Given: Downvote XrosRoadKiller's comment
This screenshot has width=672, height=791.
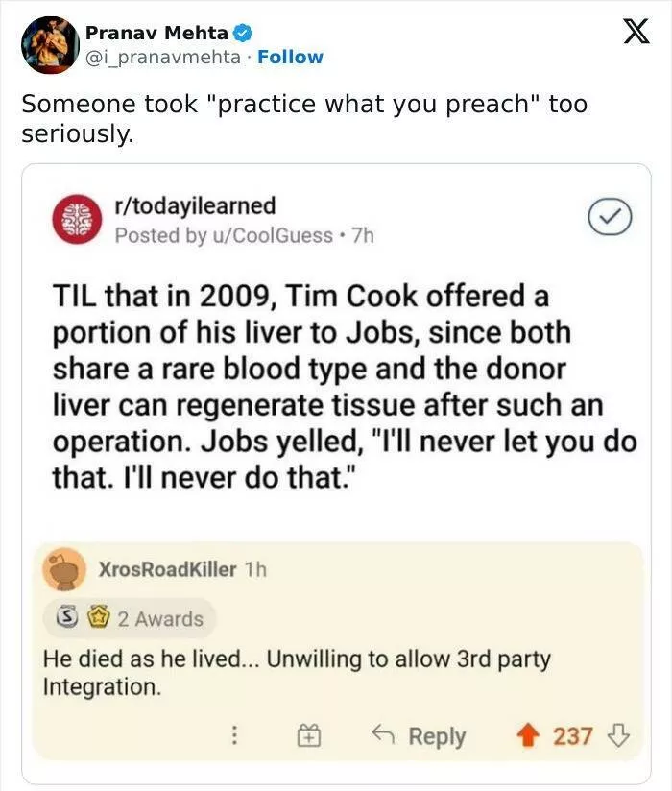Looking at the screenshot, I should click(619, 736).
